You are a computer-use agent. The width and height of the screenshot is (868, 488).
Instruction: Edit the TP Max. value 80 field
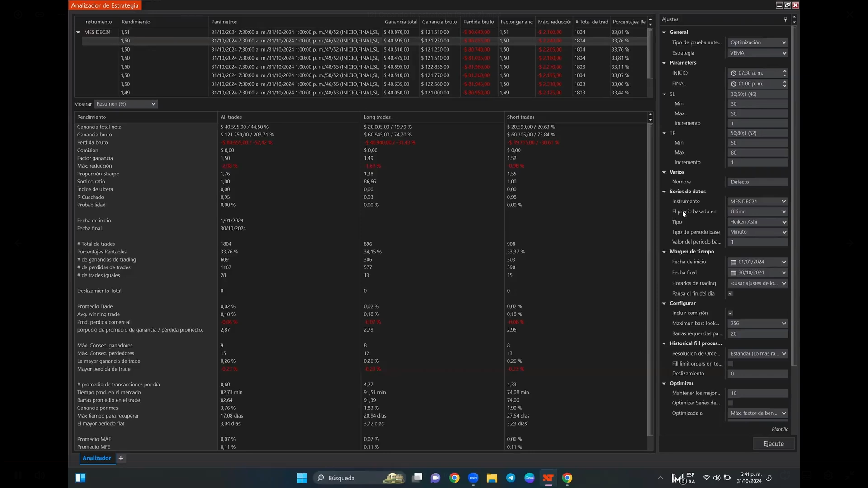point(758,153)
